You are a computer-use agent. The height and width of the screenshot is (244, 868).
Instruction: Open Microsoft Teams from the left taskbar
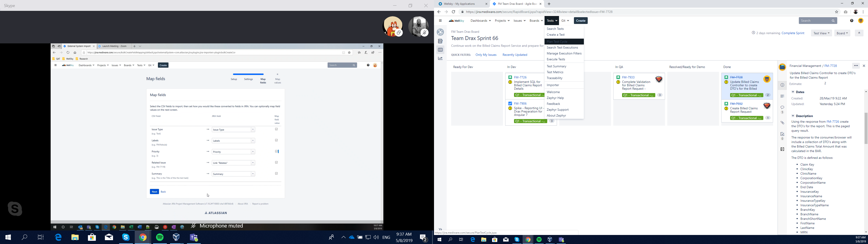(194, 238)
